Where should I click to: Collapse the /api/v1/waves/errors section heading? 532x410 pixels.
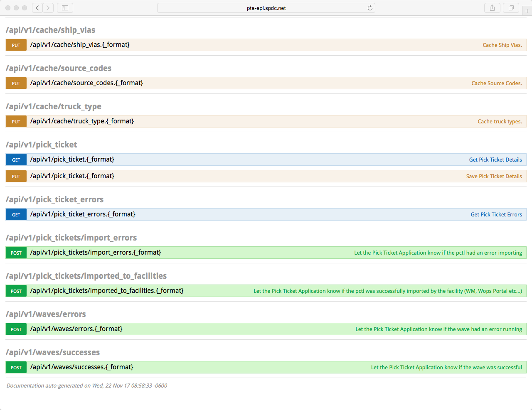[46, 314]
